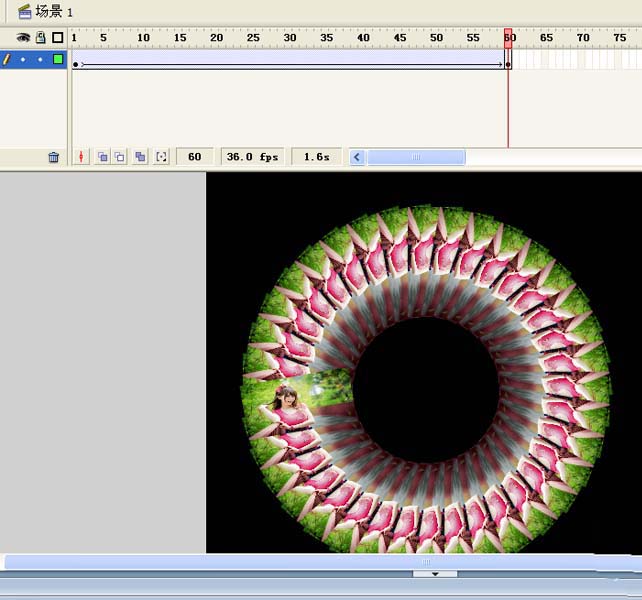Click frame 45 on the timeline ruler
The height and width of the screenshot is (600, 642).
400,38
